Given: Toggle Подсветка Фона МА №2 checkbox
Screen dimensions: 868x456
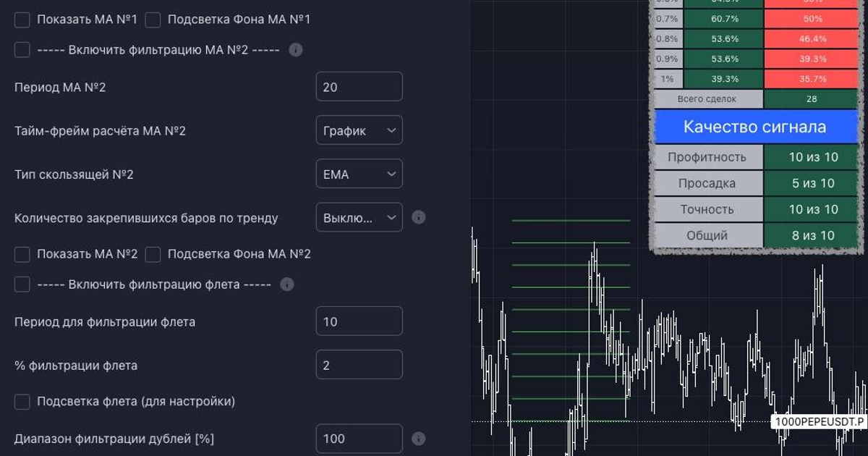Looking at the screenshot, I should point(153,254).
